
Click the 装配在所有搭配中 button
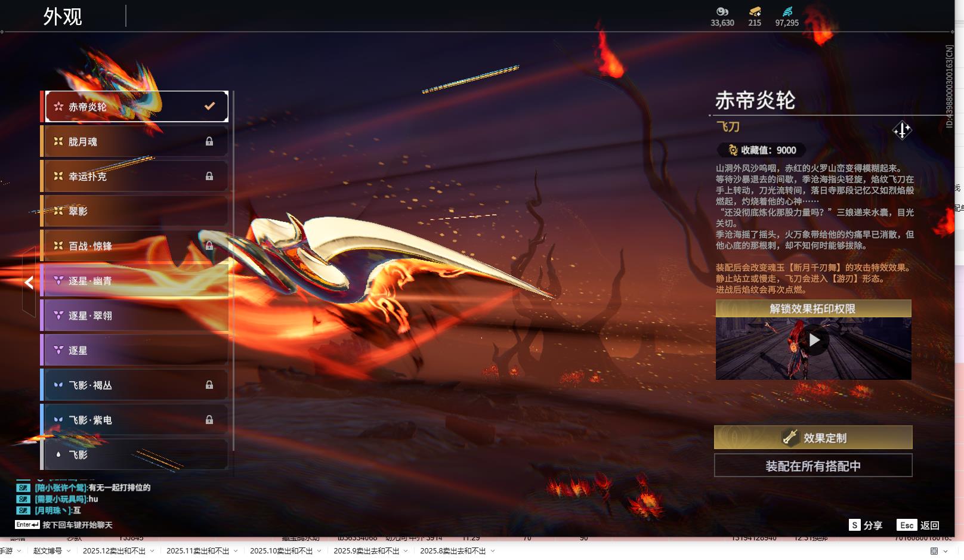pyautogui.click(x=813, y=466)
